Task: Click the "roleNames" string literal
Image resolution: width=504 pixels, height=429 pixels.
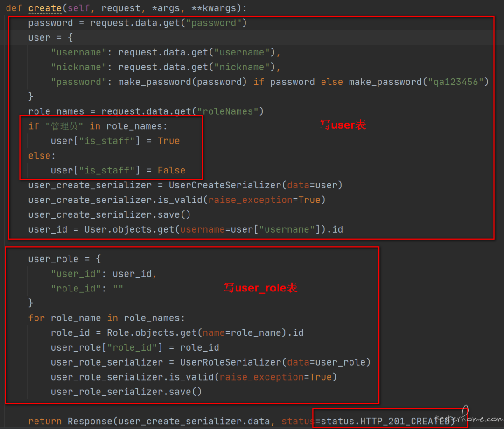Action: (x=228, y=111)
